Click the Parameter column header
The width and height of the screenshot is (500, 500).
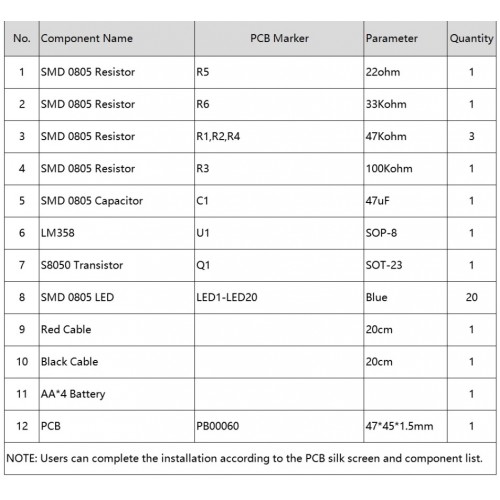(x=405, y=39)
